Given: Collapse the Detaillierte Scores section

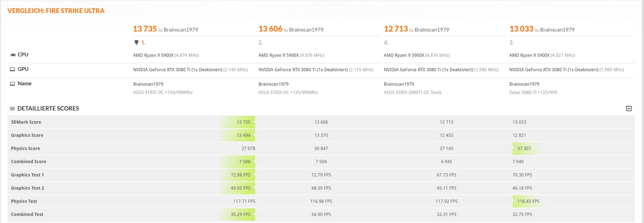Looking at the screenshot, I should 629,108.
